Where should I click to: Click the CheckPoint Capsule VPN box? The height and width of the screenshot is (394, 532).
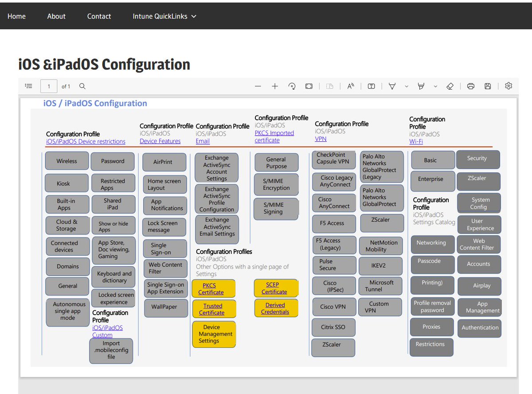click(x=334, y=160)
